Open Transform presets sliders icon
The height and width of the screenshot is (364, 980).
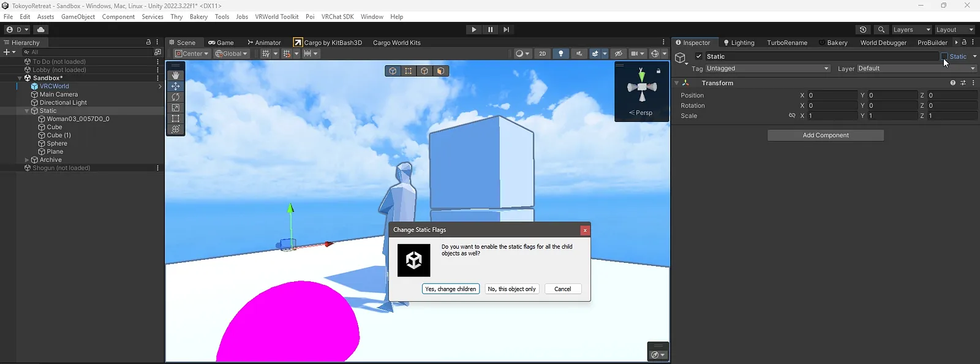point(963,83)
